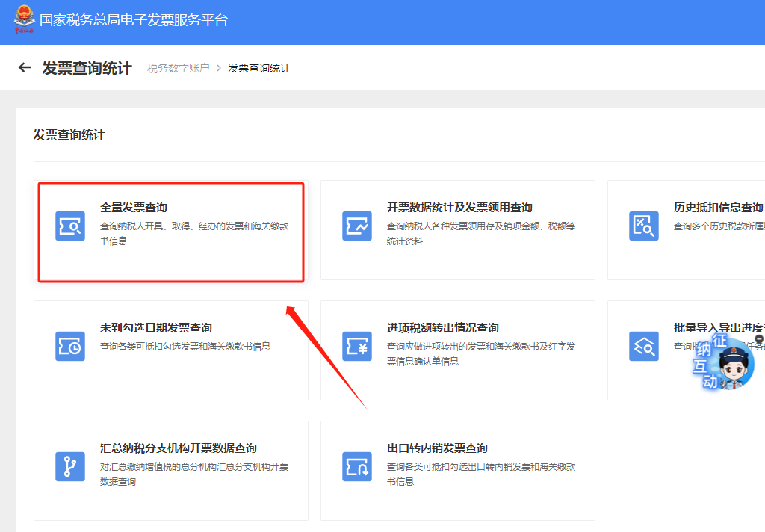Screen dimensions: 765x532
Task: Click the 开票数据统计及发票领用查询 chart icon
Action: pos(357,226)
